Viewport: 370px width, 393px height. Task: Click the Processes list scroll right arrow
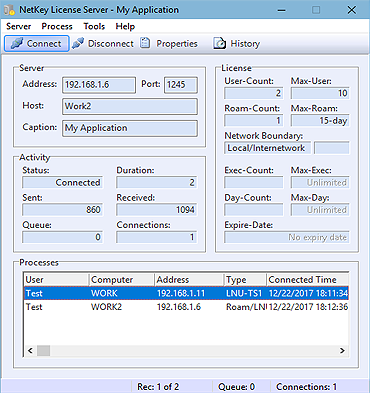tap(342, 351)
